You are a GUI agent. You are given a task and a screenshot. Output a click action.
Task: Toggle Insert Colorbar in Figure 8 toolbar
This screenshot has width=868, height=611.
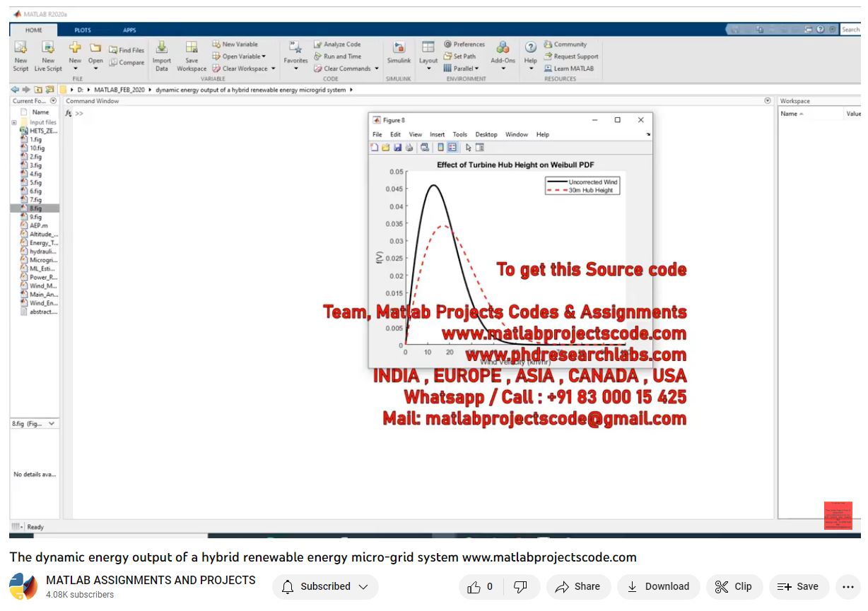[440, 148]
